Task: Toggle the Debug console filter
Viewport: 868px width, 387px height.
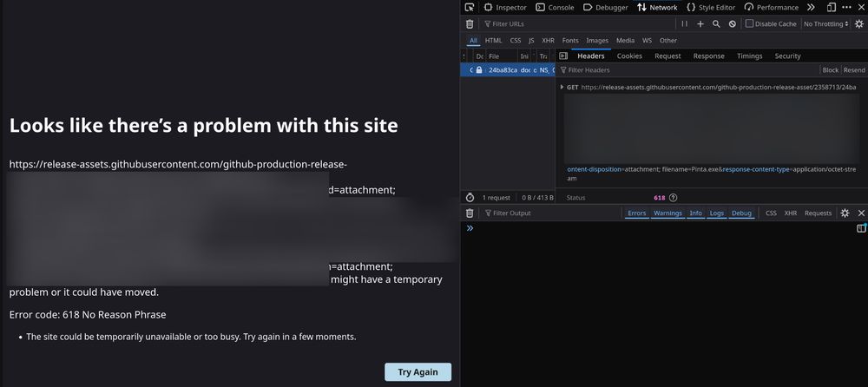Action: tap(742, 213)
